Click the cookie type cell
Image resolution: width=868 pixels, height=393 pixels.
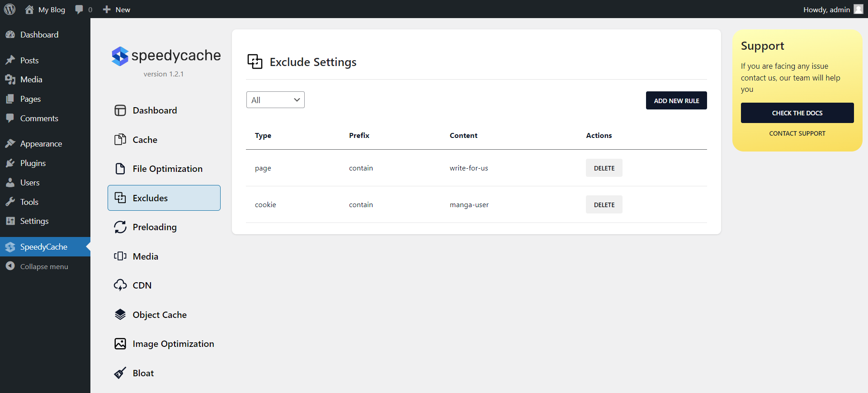tap(265, 204)
